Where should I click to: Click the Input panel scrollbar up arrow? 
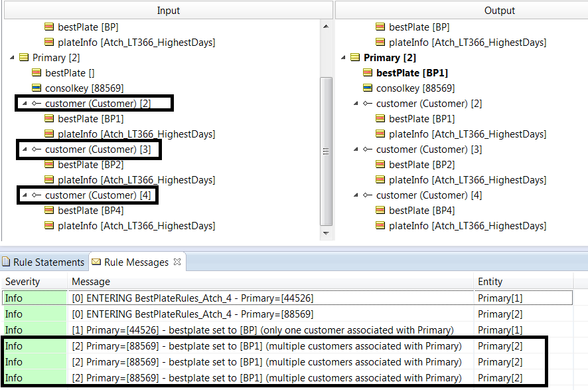[x=326, y=27]
